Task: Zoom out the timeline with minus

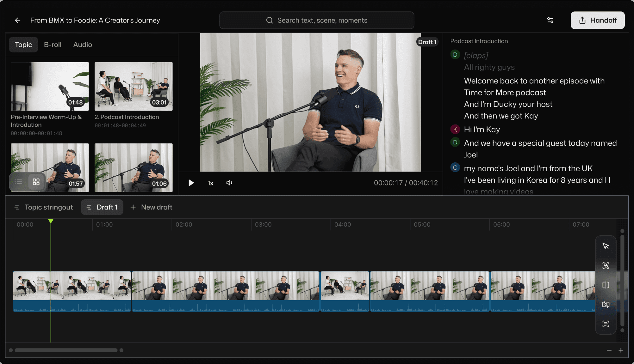Action: 609,350
